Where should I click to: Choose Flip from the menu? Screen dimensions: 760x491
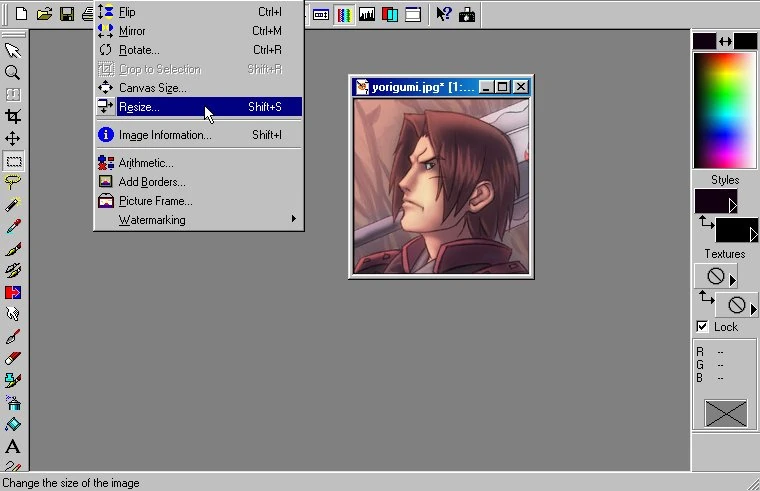tap(199, 12)
